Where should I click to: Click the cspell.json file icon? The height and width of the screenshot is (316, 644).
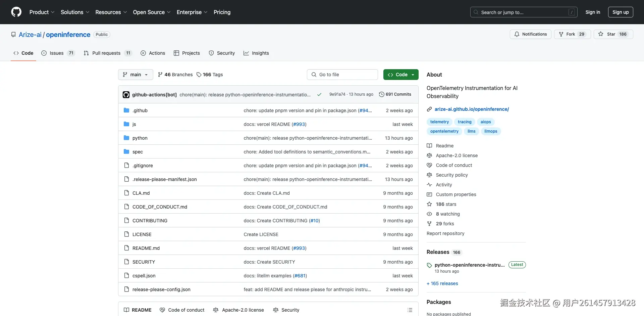(x=126, y=276)
